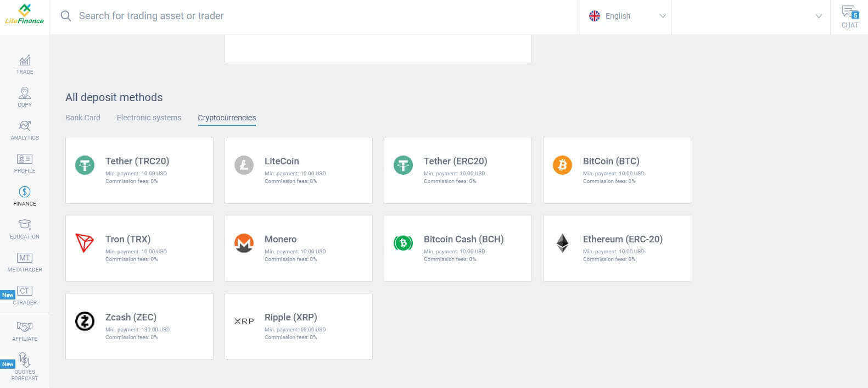
Task: Expand the English language dropdown
Action: click(625, 16)
